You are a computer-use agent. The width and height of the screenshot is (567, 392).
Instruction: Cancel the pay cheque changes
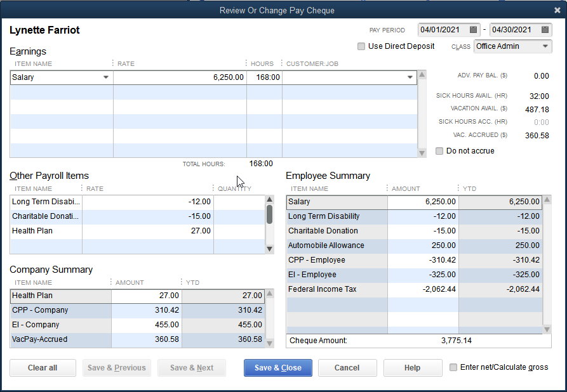point(347,368)
